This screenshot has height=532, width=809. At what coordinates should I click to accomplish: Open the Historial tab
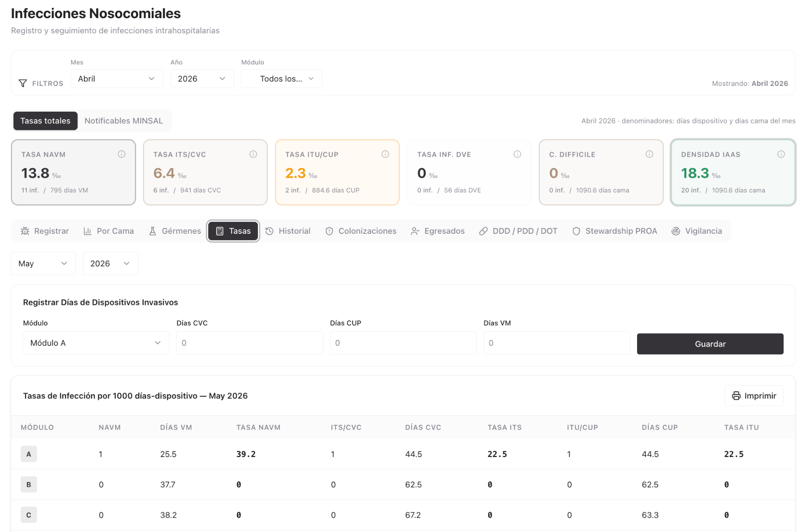(288, 231)
